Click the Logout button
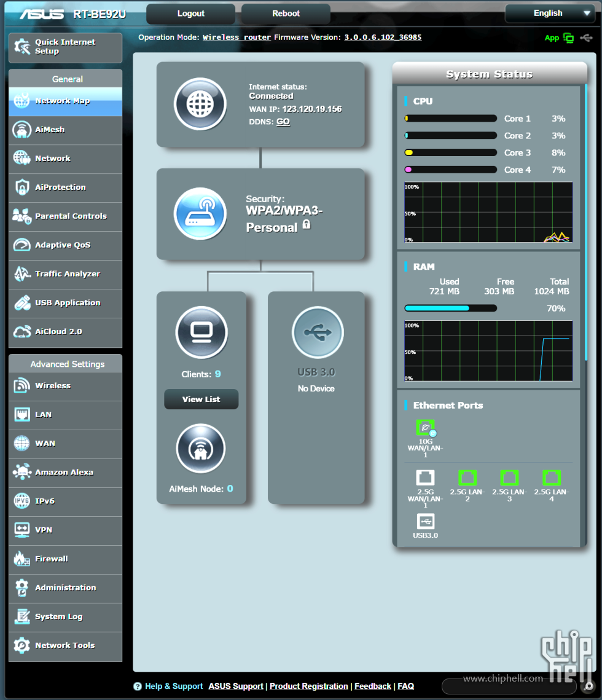The height and width of the screenshot is (700, 602). pos(191,14)
